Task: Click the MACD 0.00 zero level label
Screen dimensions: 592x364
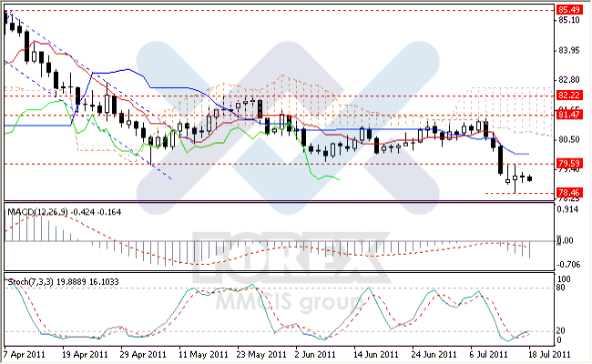Action: 565,240
